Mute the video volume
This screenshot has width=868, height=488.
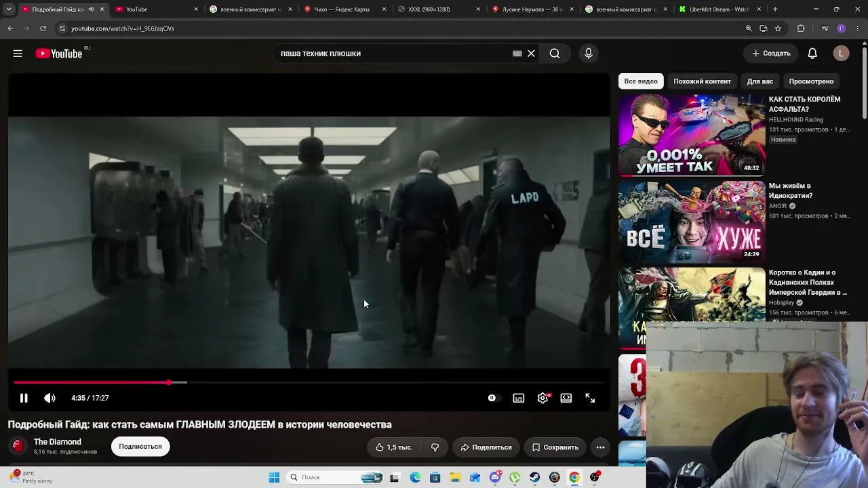[x=50, y=398]
